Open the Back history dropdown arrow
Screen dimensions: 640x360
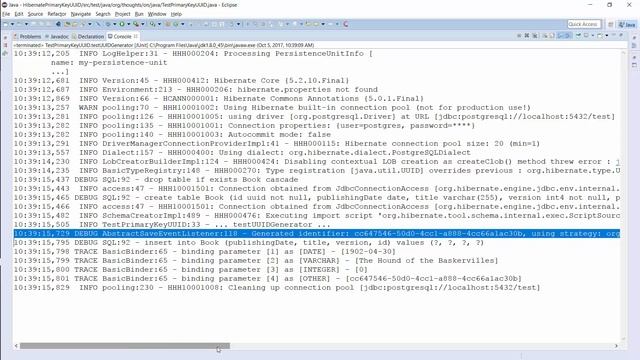pyautogui.click(x=322, y=24)
